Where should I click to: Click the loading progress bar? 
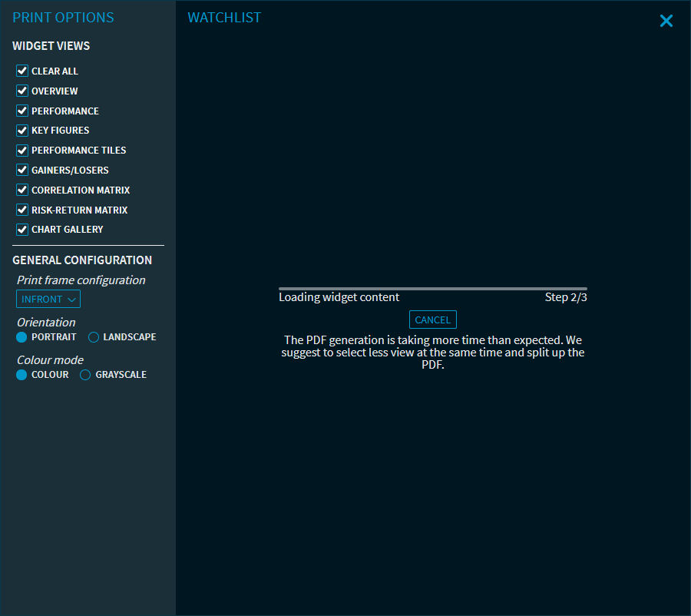pyautogui.click(x=433, y=289)
